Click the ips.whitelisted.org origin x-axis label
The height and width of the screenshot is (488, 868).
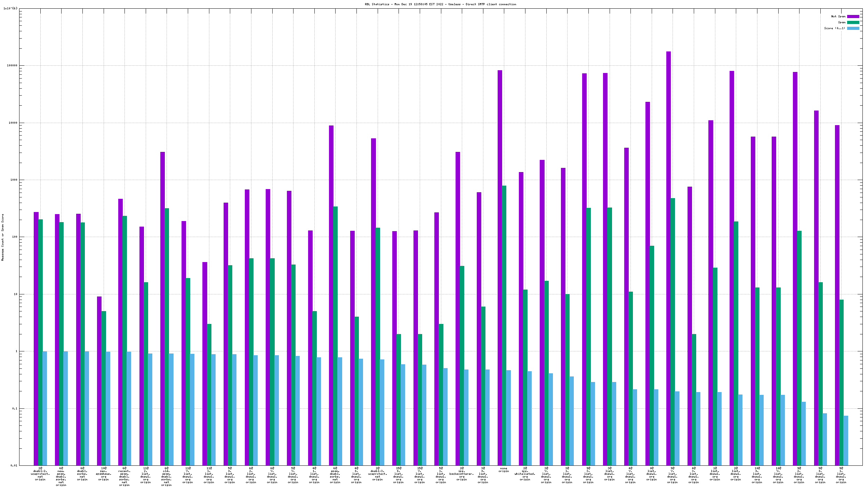[x=525, y=474]
